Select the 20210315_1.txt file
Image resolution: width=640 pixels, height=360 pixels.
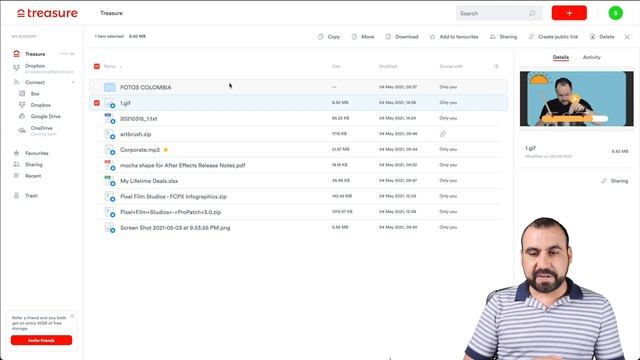138,118
